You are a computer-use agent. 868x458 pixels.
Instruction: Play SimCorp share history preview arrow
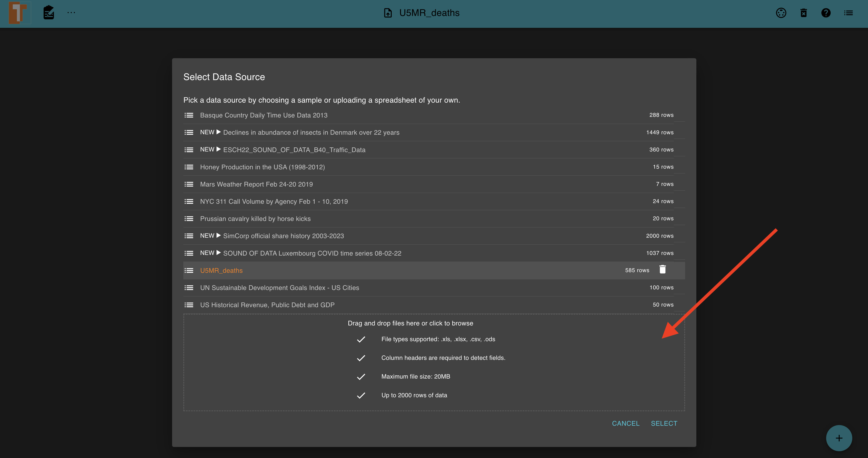pyautogui.click(x=218, y=236)
